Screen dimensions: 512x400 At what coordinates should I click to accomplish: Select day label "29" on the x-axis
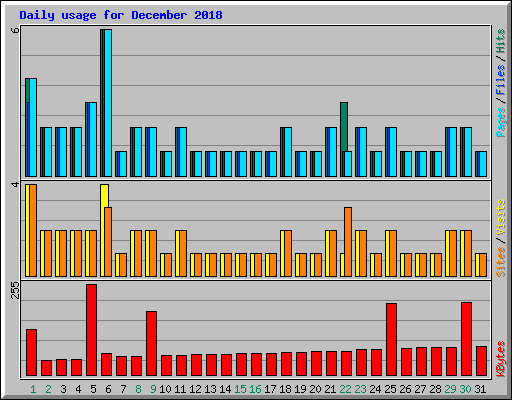(450, 389)
